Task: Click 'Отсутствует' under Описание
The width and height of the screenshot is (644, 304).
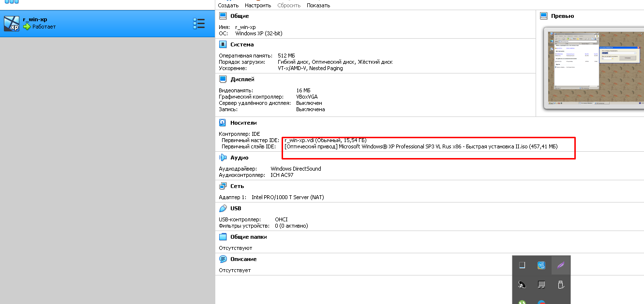Action: tap(235, 270)
